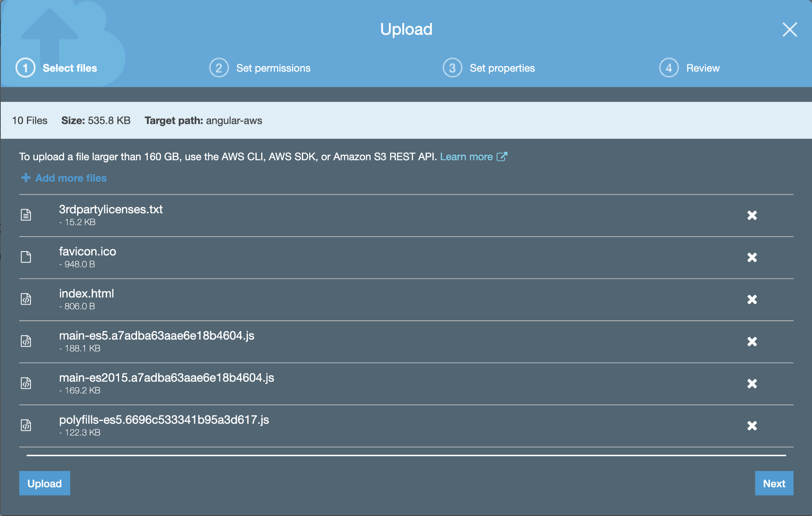Go to Set properties step
Image resolution: width=812 pixels, height=516 pixels.
(489, 68)
